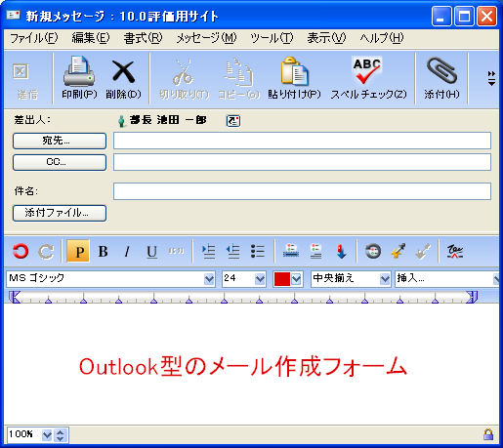Open the sender card icon beside 池田 一郎
Screen dimensions: 503x448
pyautogui.click(x=233, y=121)
